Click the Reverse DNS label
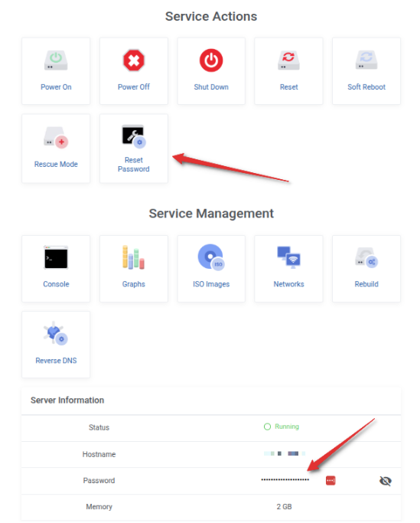 56,361
